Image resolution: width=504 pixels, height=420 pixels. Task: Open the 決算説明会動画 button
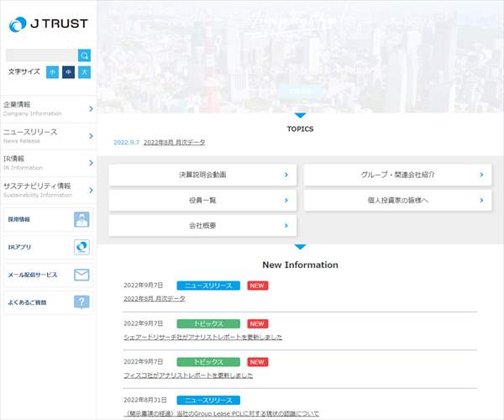pos(202,175)
